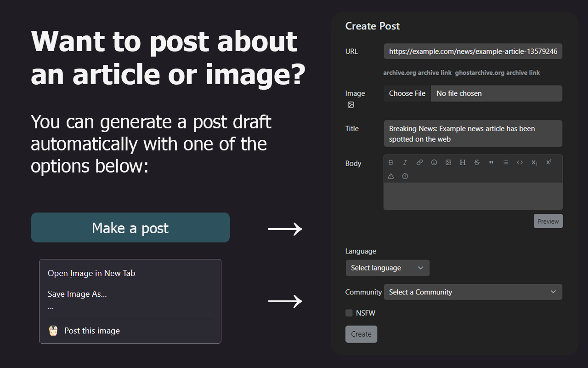Viewport: 588px width, 368px height.
Task: Open archive.org archive link
Action: click(418, 73)
